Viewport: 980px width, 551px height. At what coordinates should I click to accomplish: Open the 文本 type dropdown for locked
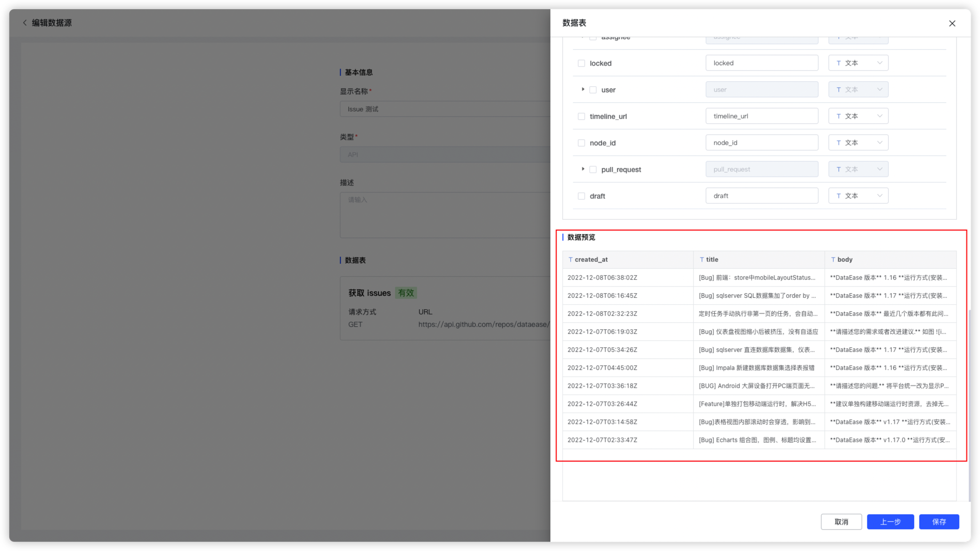(x=880, y=63)
